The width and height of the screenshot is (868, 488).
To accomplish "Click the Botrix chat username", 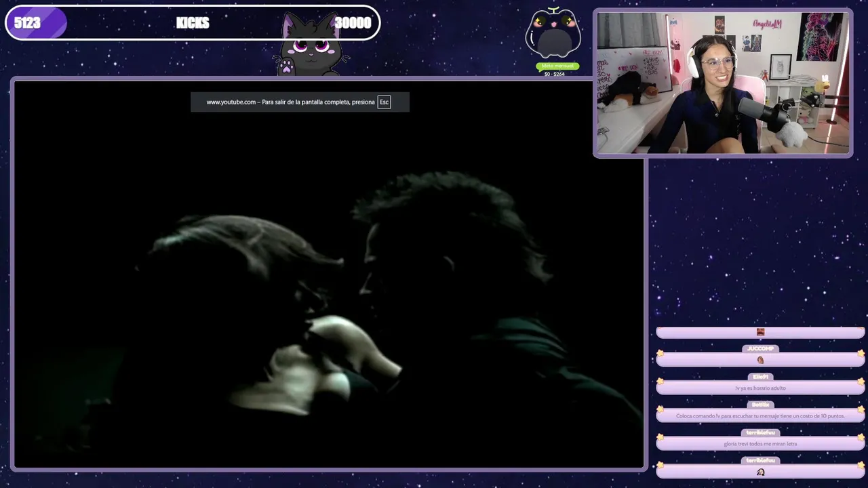I will pos(760,405).
